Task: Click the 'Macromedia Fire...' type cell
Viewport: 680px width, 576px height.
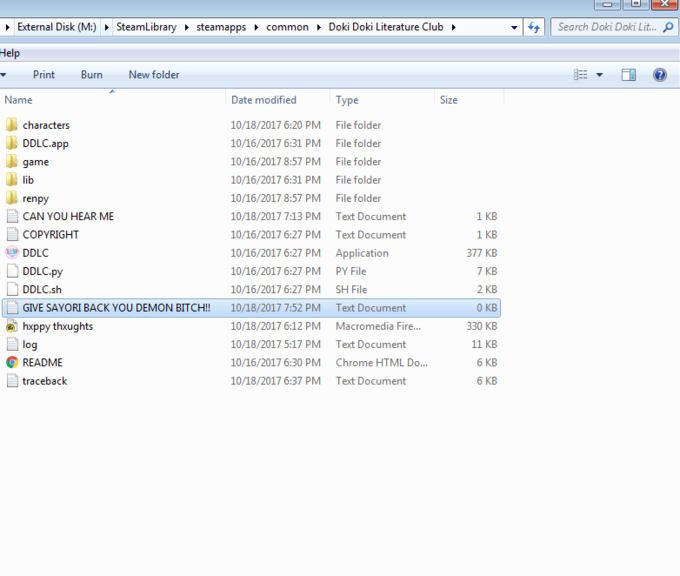Action: pos(378,326)
